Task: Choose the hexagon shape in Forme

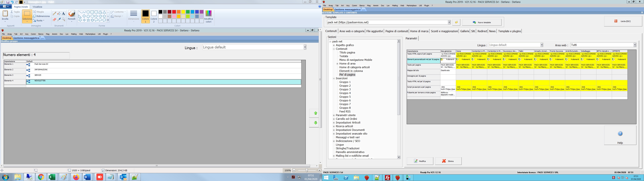Action: click(92, 16)
